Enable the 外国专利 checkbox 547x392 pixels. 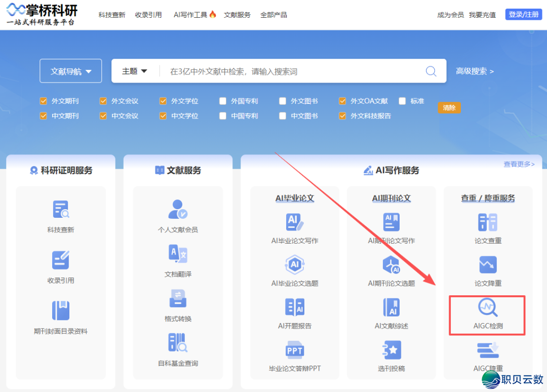point(222,101)
